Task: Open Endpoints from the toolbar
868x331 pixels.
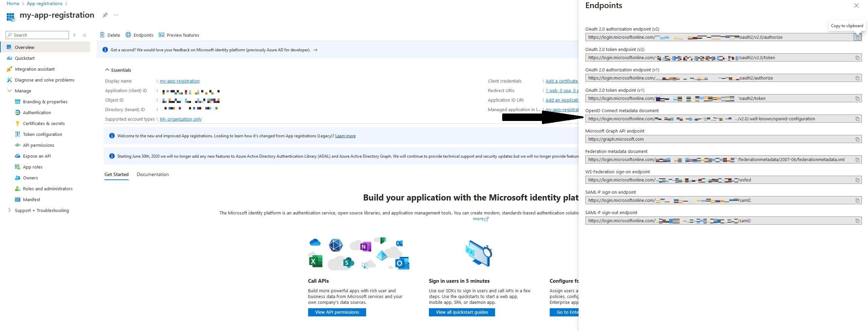Action: (139, 35)
